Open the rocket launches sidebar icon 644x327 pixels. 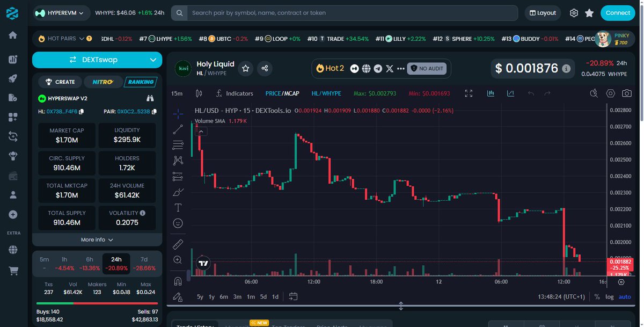pos(13,79)
